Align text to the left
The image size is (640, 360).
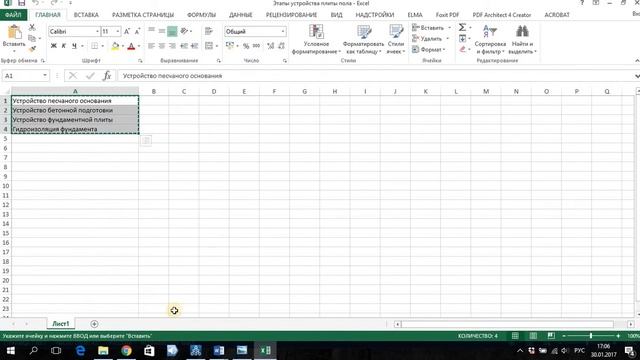click(x=151, y=46)
